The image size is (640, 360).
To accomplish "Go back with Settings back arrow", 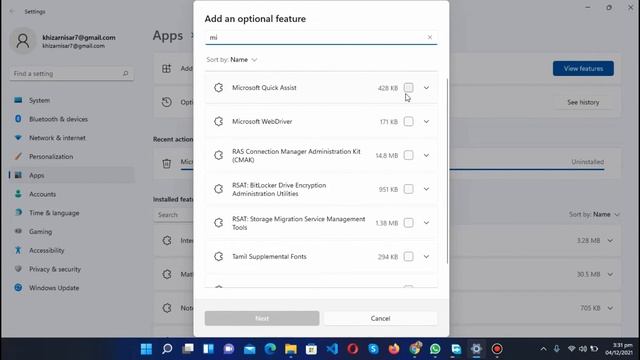I will click(12, 11).
